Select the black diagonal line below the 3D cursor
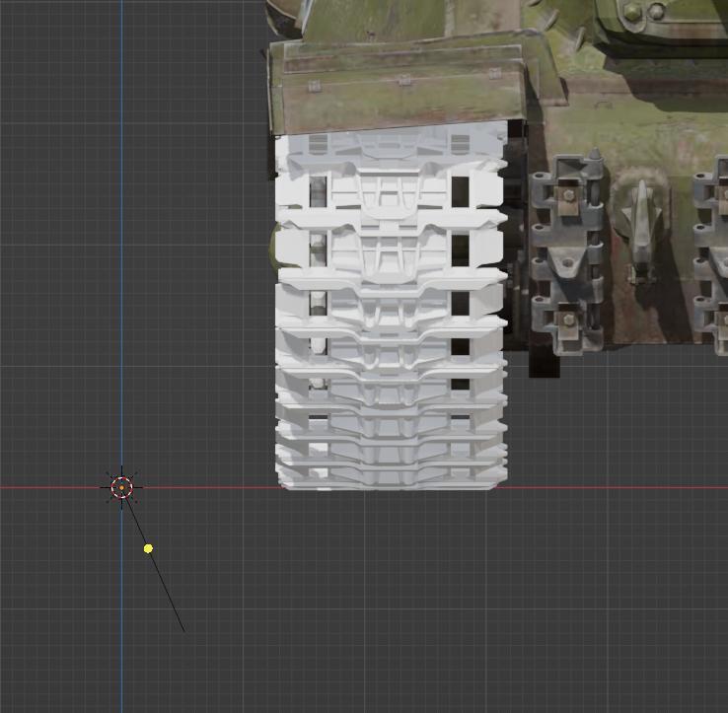728x713 pixels. (x=155, y=563)
